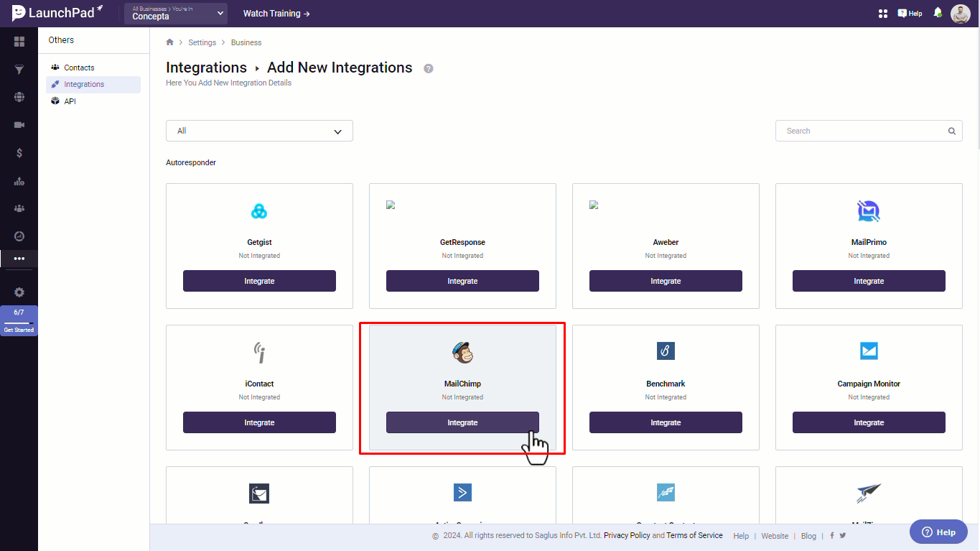Click the question mark beside the page title
The image size is (980, 551).
[x=429, y=68]
